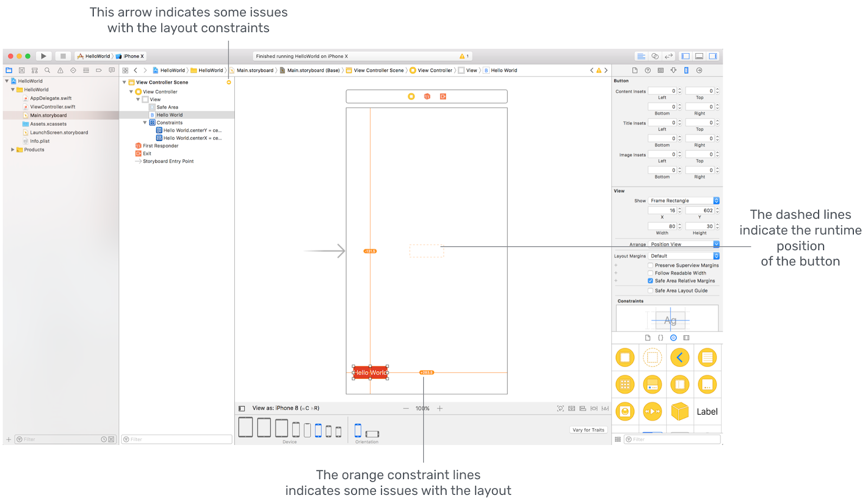Open the report navigator speech bubble icon
The width and height of the screenshot is (868, 503).
(112, 70)
